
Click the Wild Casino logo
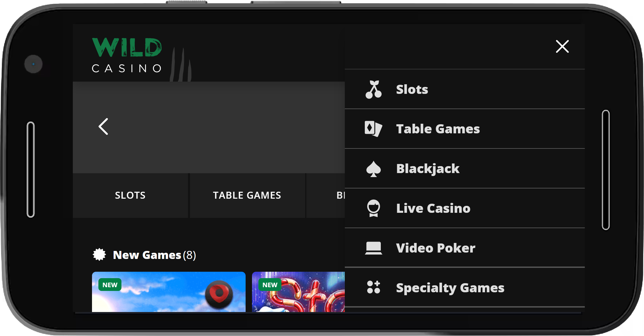click(127, 55)
